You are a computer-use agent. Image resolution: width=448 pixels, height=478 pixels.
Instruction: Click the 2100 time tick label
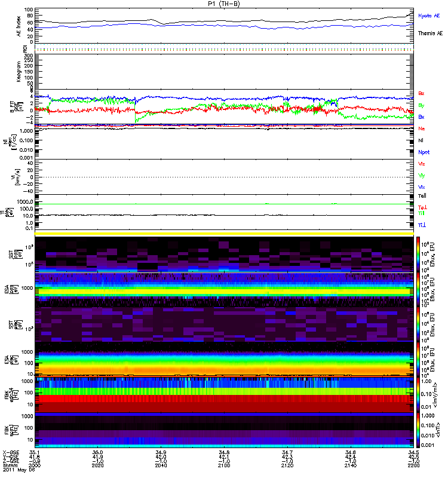(x=224, y=465)
